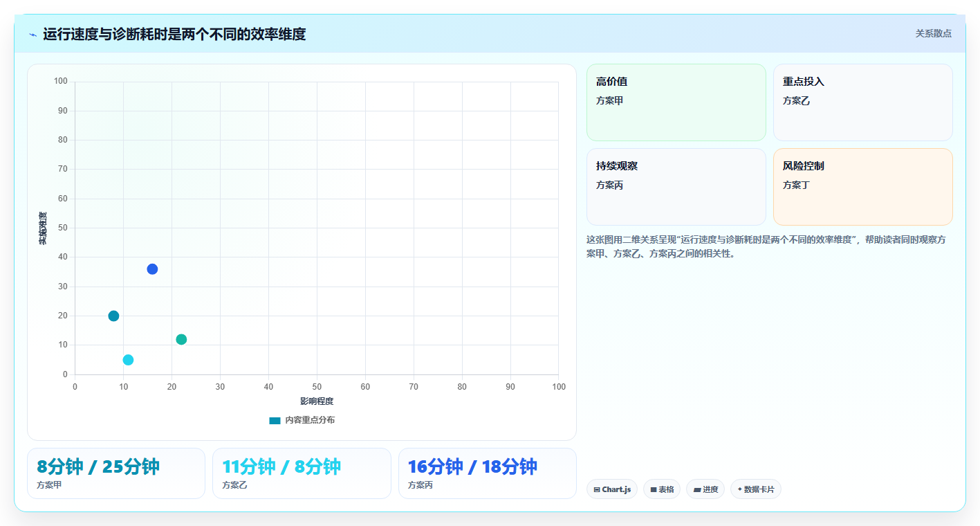Select the dark blue scatter point near 36
Viewport: 980px width, 526px height.
coord(152,269)
